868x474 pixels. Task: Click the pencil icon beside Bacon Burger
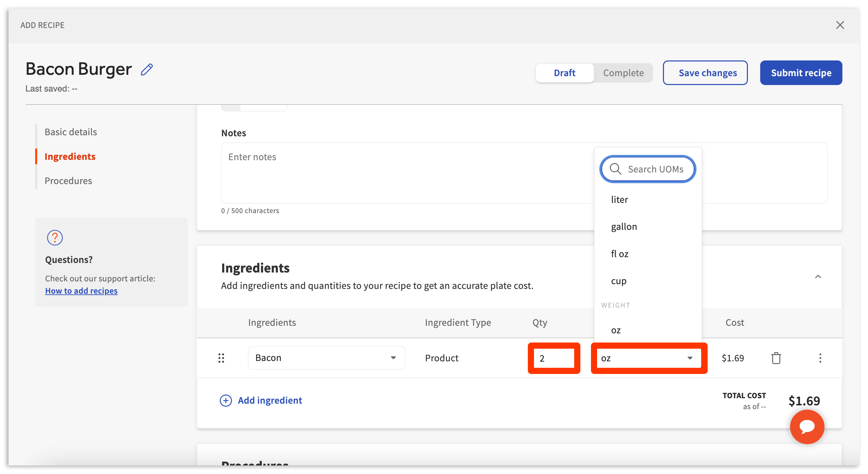point(147,70)
